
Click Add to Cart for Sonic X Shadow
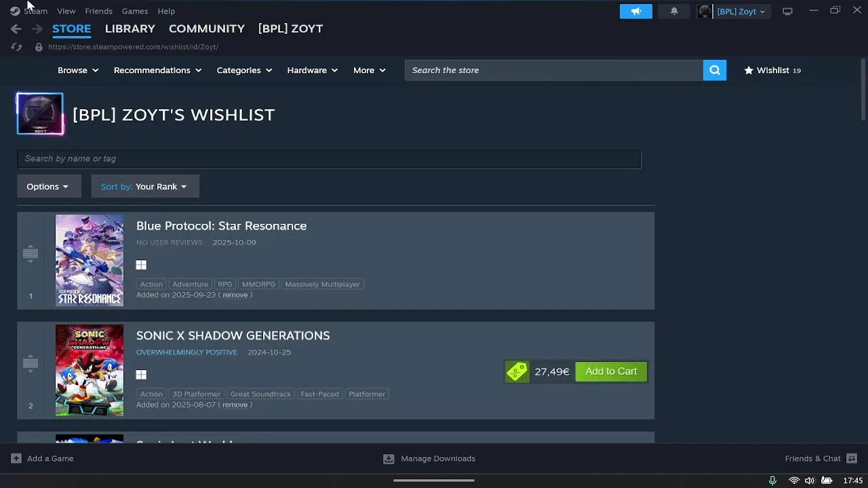tap(611, 371)
